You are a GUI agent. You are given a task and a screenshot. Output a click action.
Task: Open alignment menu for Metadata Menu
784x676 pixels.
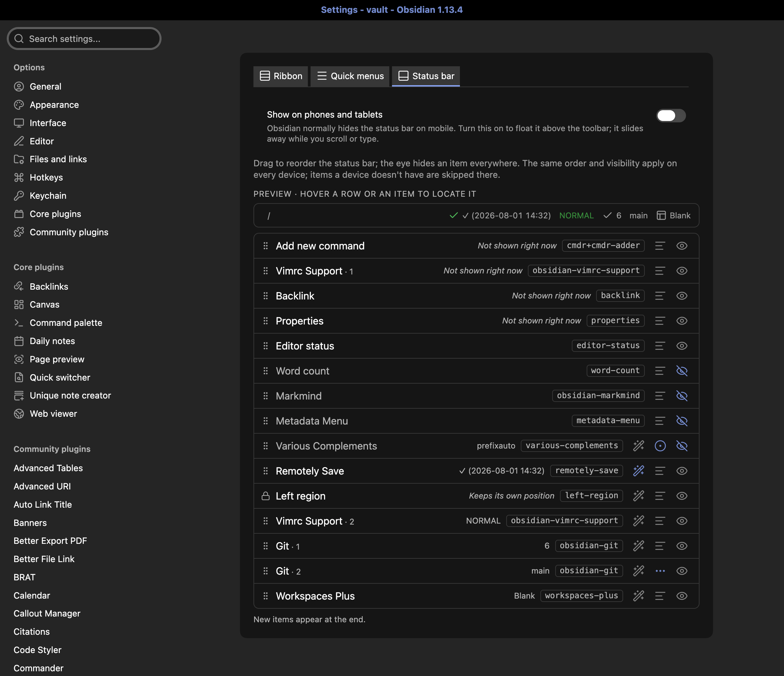(660, 420)
